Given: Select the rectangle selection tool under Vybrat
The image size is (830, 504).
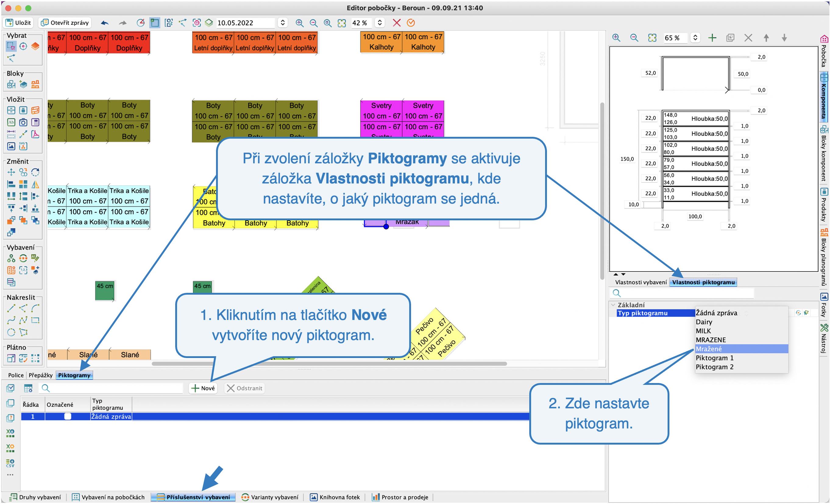Looking at the screenshot, I should (11, 46).
